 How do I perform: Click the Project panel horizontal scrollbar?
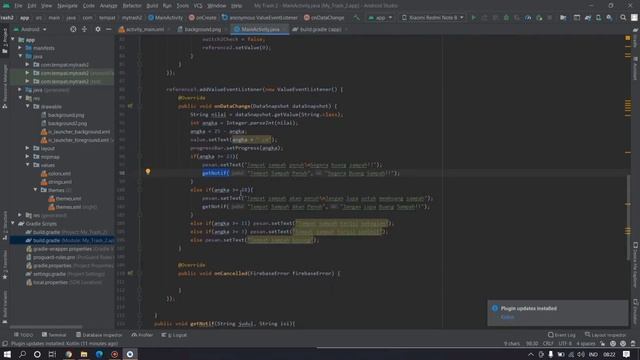click(x=46, y=327)
